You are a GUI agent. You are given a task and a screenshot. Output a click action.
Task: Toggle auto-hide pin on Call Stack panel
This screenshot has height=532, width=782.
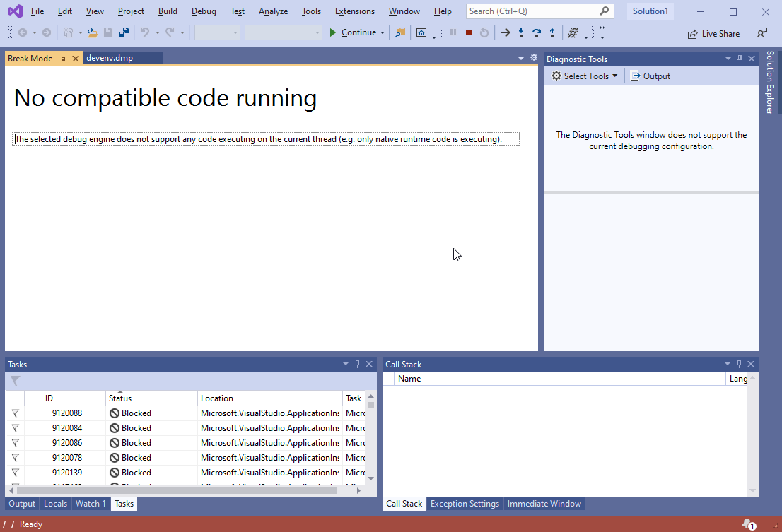739,364
